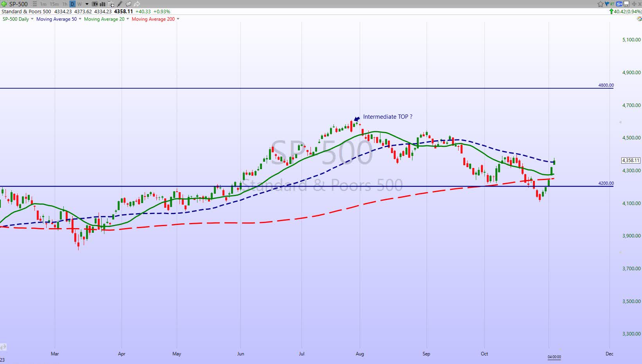Click the Moving Average 20 label
Screen dimensions: 642x364
tap(104, 19)
